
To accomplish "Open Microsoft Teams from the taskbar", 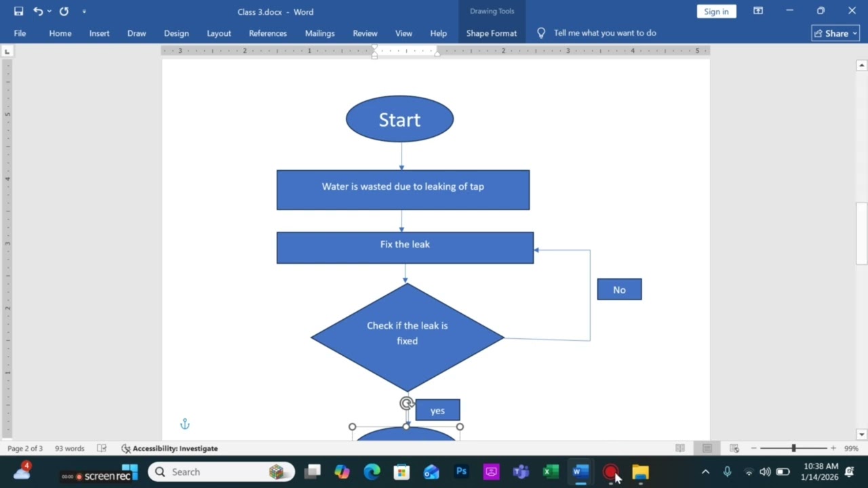I will coord(521,472).
